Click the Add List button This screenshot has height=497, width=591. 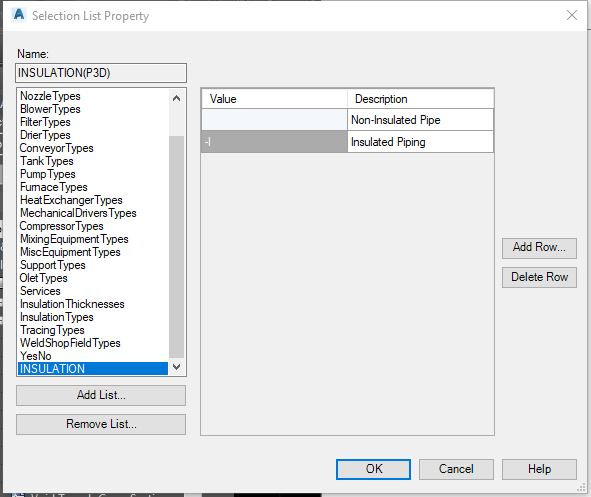coord(101,395)
